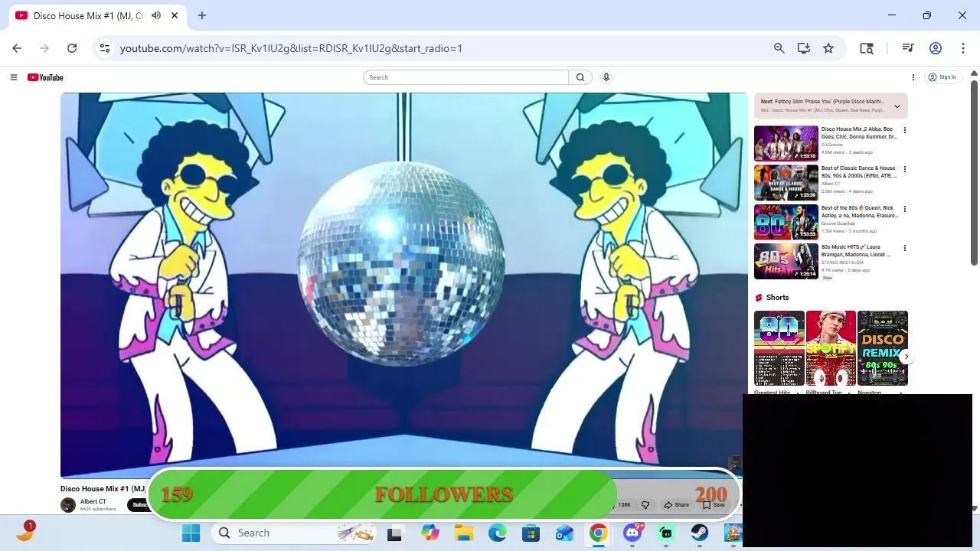Viewport: 980px width, 551px height.
Task: Open Windows widgets icon with notification badge
Action: 25,532
